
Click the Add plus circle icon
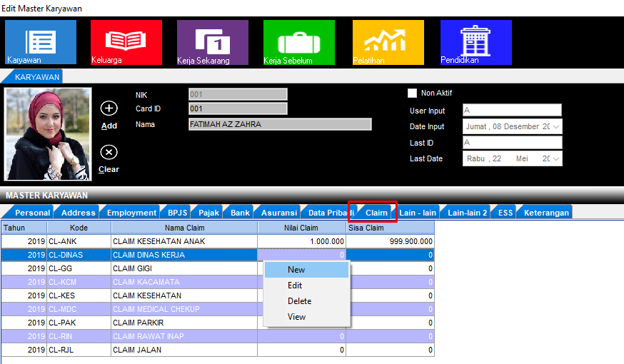(109, 108)
